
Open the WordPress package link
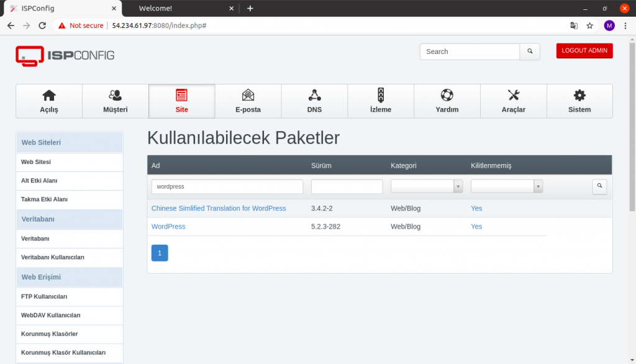168,227
